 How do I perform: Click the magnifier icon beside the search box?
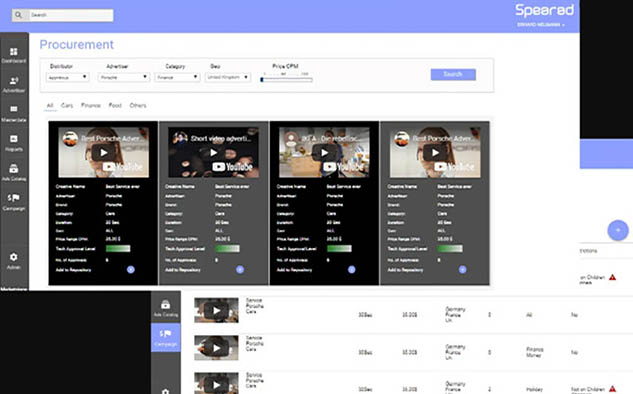pos(19,15)
